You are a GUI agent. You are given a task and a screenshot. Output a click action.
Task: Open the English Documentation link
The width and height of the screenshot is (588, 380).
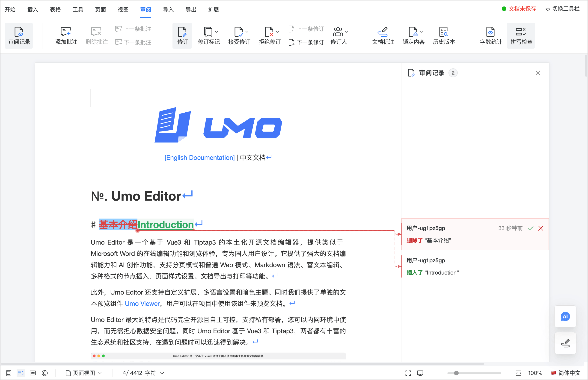[x=200, y=158]
